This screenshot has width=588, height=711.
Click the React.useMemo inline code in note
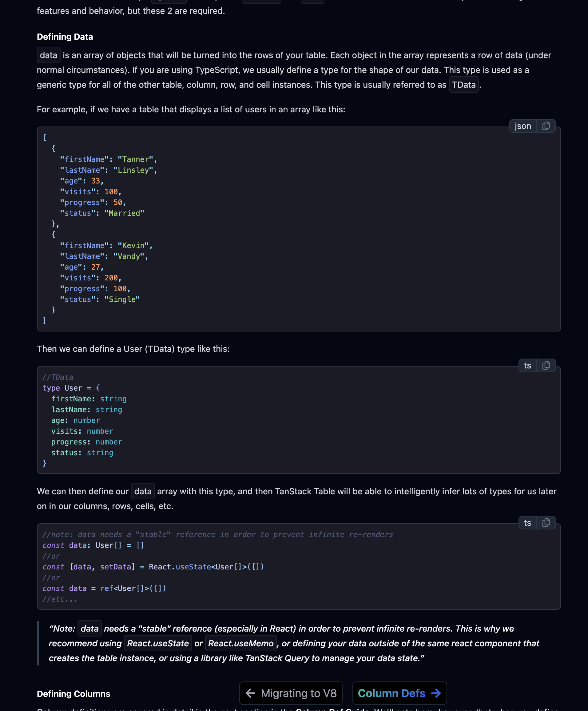240,643
